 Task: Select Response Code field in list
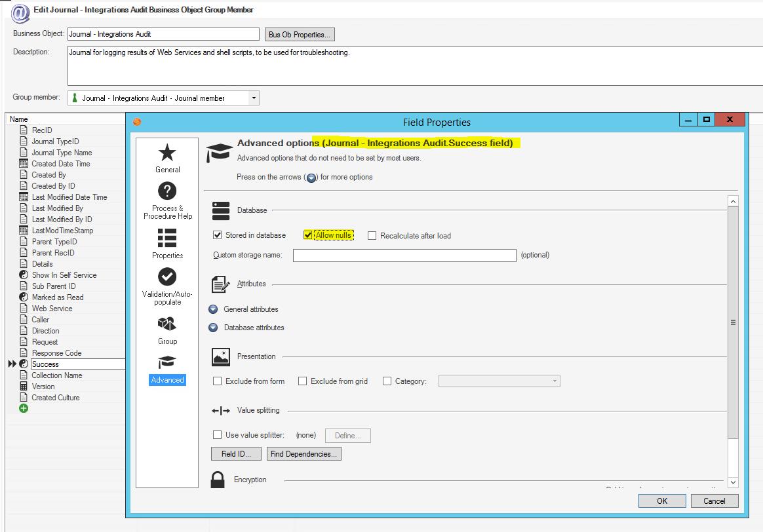pos(56,353)
